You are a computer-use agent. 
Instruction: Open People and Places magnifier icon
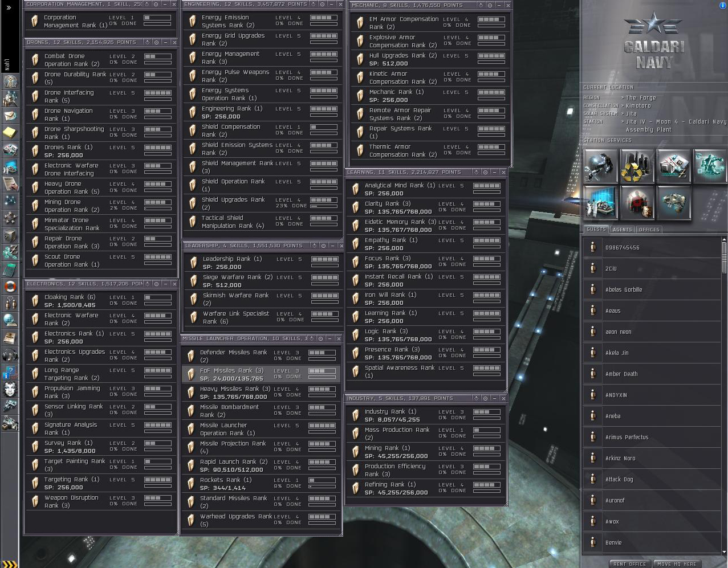pos(10,99)
